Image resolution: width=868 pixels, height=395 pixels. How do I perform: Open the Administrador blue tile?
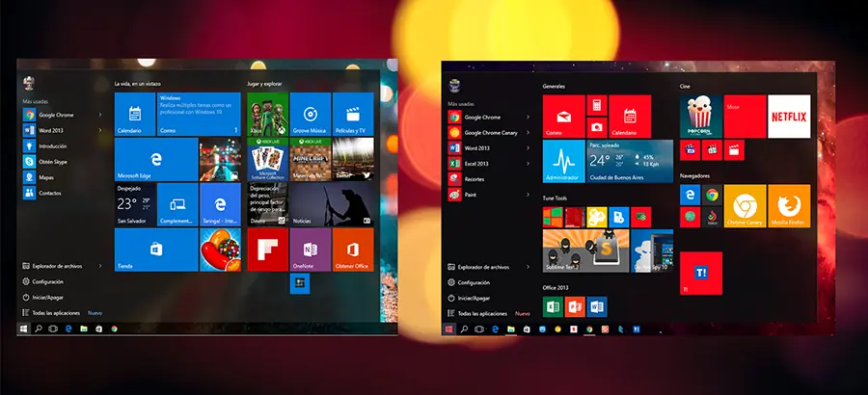563,161
